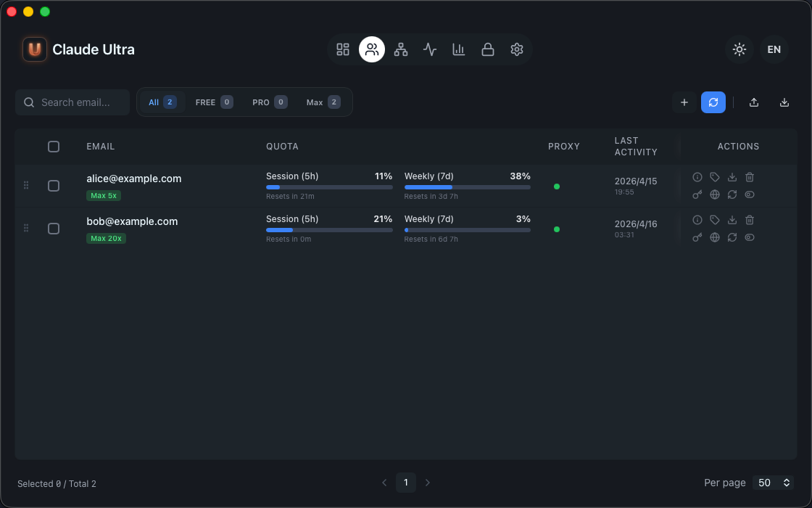
Task: Grab the drag handle for alice row
Action: coord(26,185)
